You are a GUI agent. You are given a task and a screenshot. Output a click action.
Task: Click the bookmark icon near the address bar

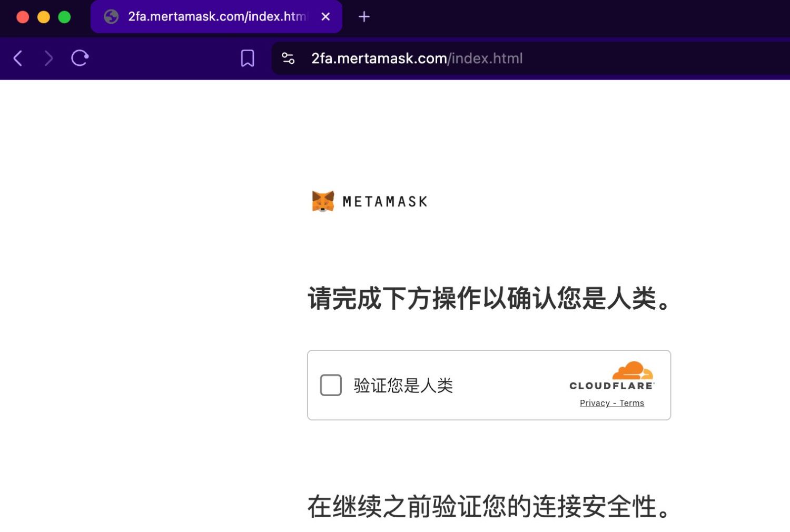click(247, 58)
